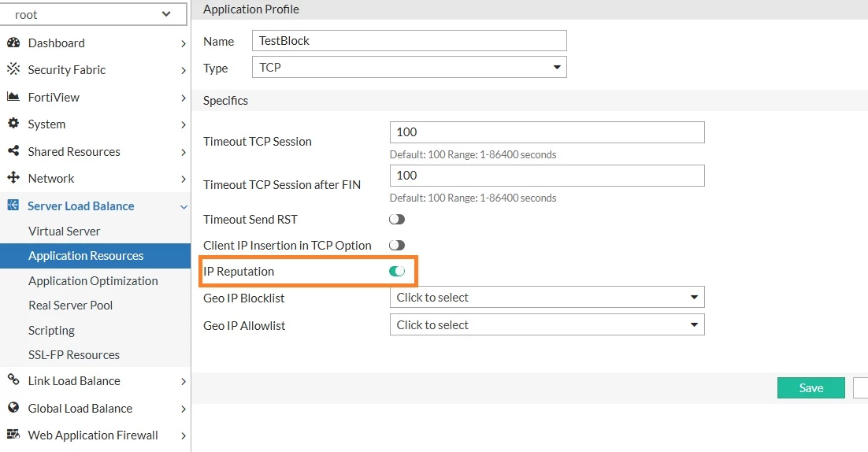Expand System menu chevron
This screenshot has height=452, width=868.
point(184,125)
